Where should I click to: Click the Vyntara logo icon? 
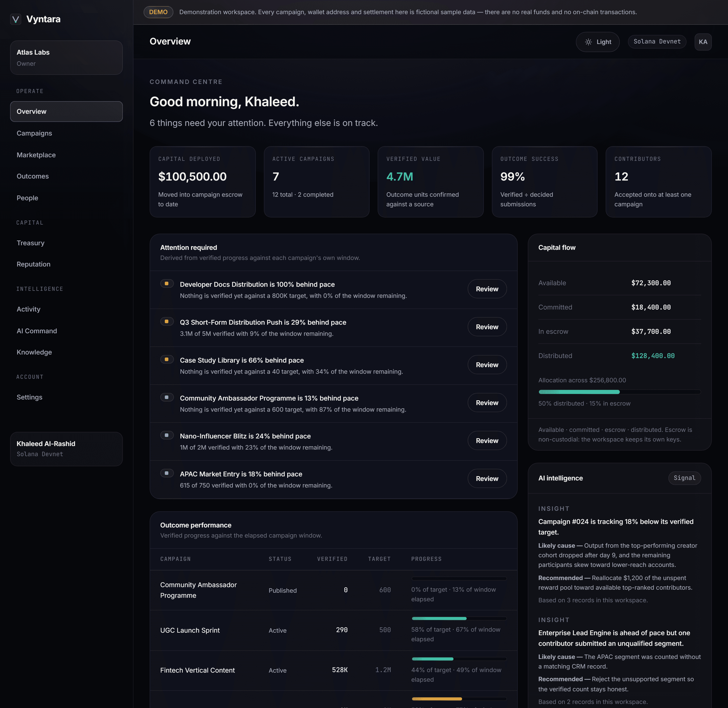click(x=16, y=19)
